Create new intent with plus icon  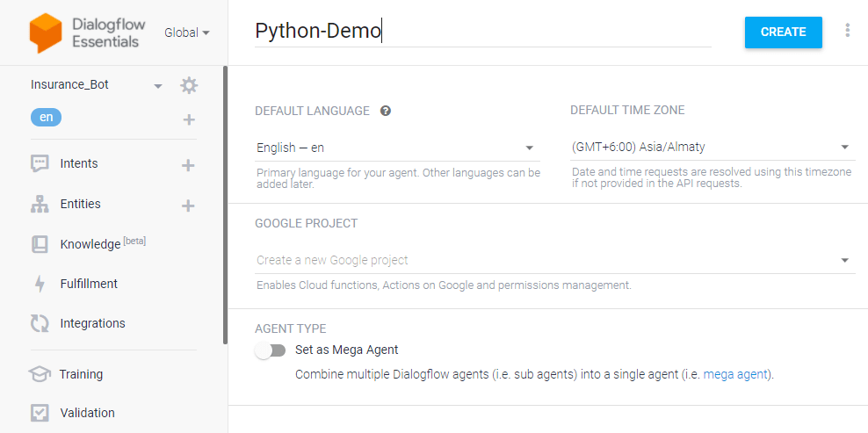click(187, 164)
